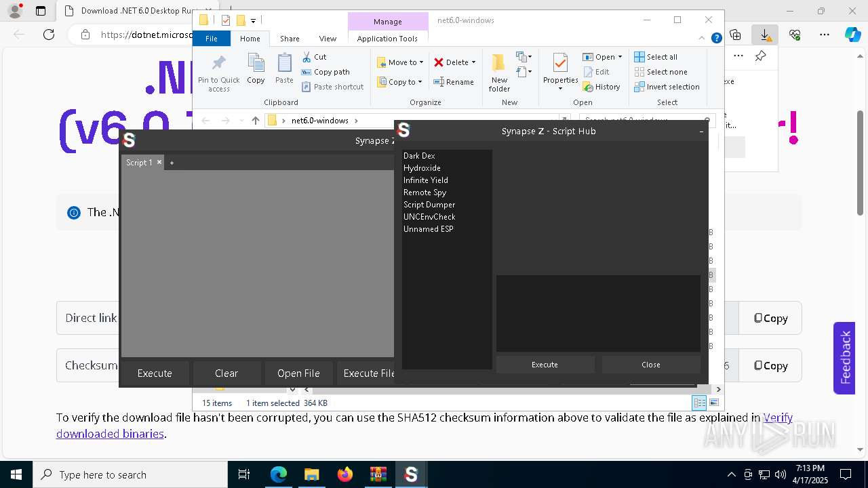Viewport: 868px width, 488px height.
Task: Select Dark Dex in the Script Hub list
Action: click(419, 156)
